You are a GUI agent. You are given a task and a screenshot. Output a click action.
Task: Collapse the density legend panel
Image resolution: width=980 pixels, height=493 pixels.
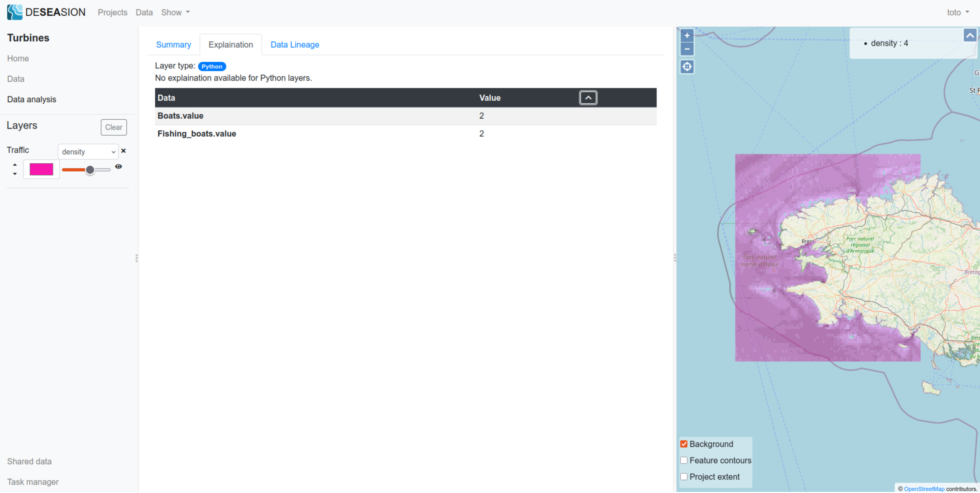[x=970, y=36]
